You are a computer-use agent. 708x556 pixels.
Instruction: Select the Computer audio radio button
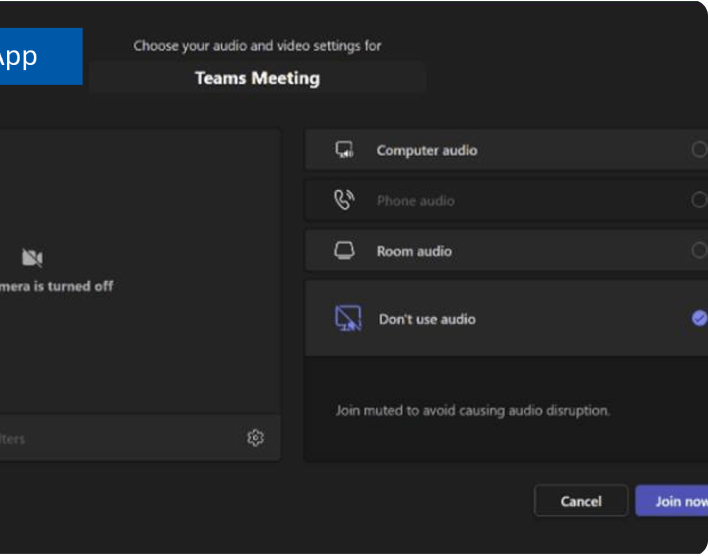click(699, 150)
